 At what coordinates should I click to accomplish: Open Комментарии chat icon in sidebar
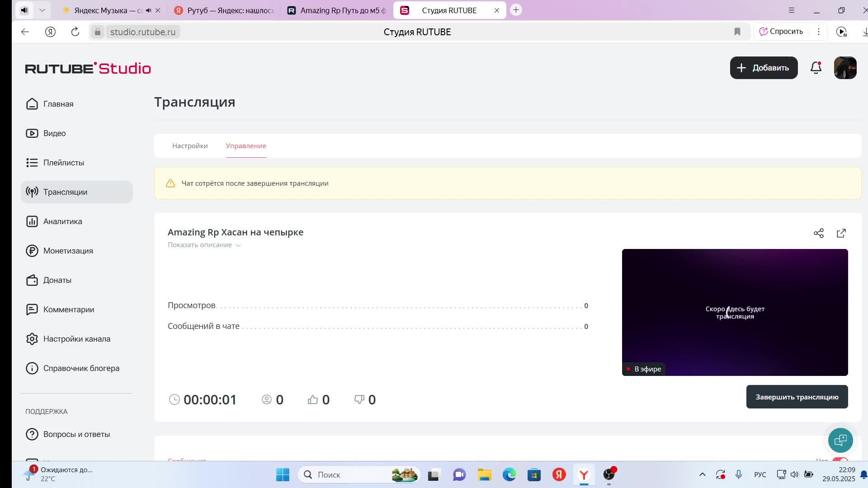(x=32, y=310)
